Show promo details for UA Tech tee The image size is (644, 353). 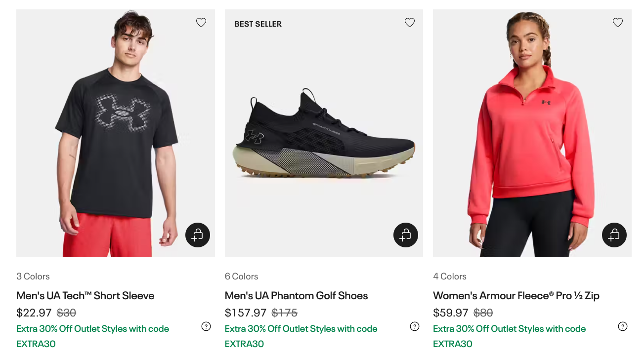[x=206, y=326]
